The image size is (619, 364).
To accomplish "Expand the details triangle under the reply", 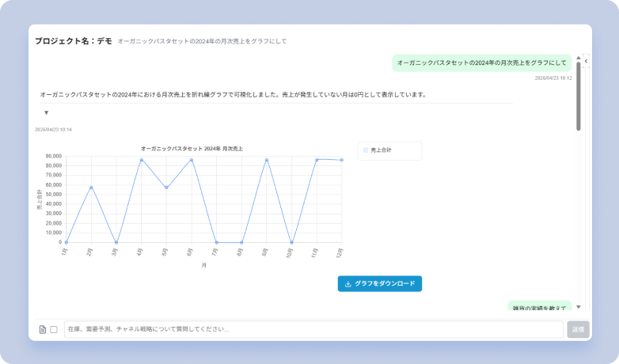I will 46,113.
